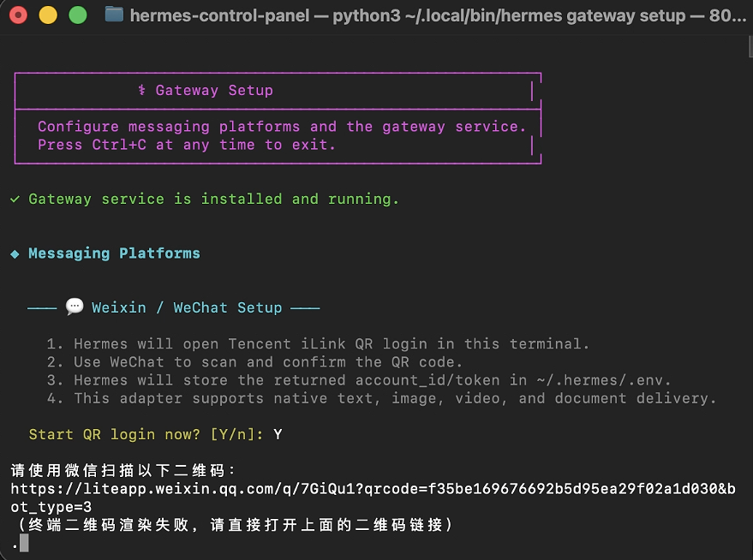753x560 pixels.
Task: Click step 2 'Use WeChat to scan' line
Action: pos(254,362)
